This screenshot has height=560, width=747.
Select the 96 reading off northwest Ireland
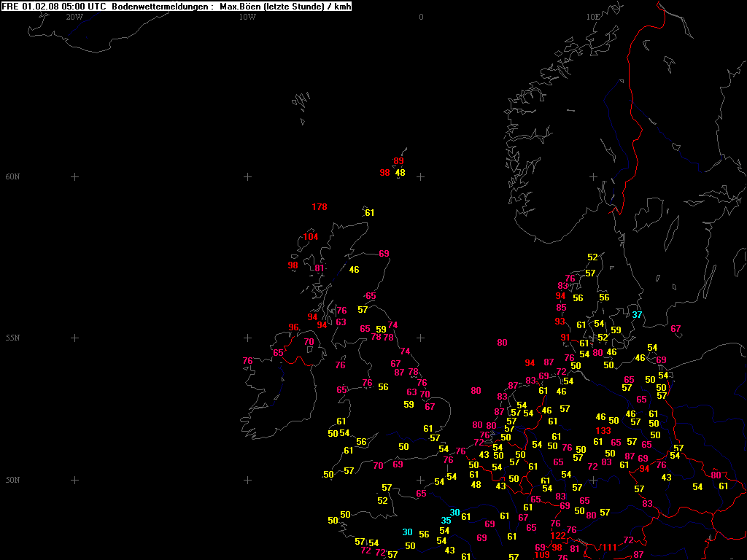click(x=294, y=327)
